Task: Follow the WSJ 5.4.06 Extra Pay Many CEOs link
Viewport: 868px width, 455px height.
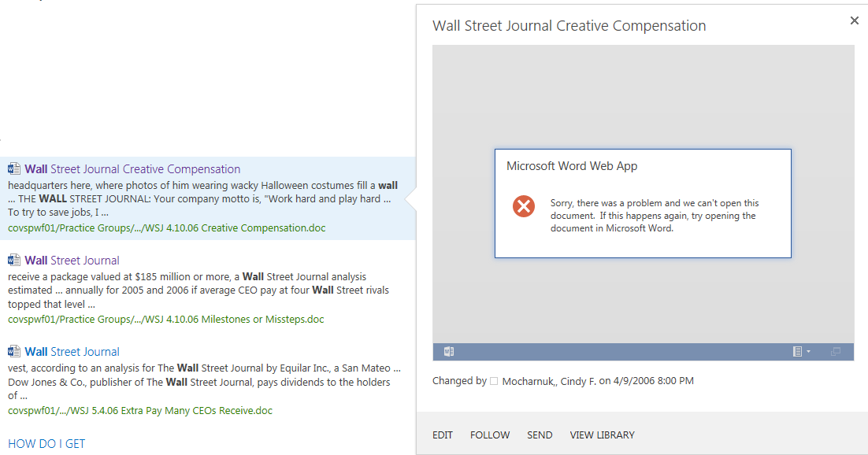Action: [x=140, y=411]
